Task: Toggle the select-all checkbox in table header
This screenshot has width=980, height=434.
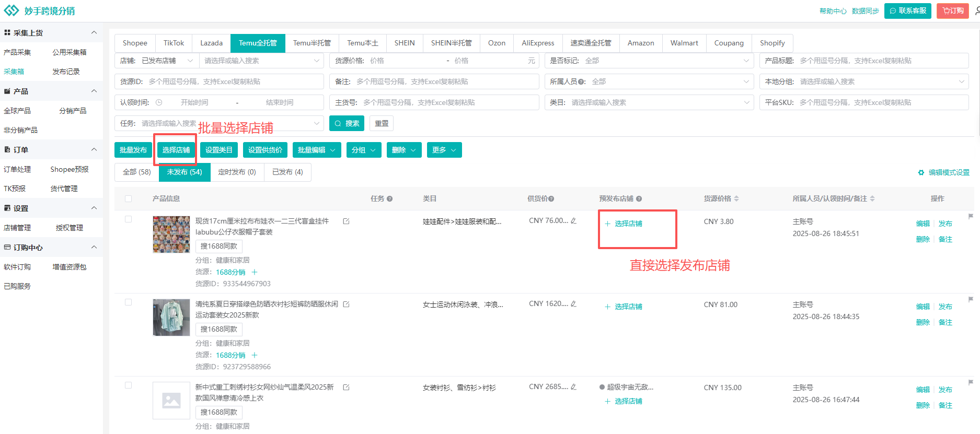Action: pyautogui.click(x=129, y=198)
